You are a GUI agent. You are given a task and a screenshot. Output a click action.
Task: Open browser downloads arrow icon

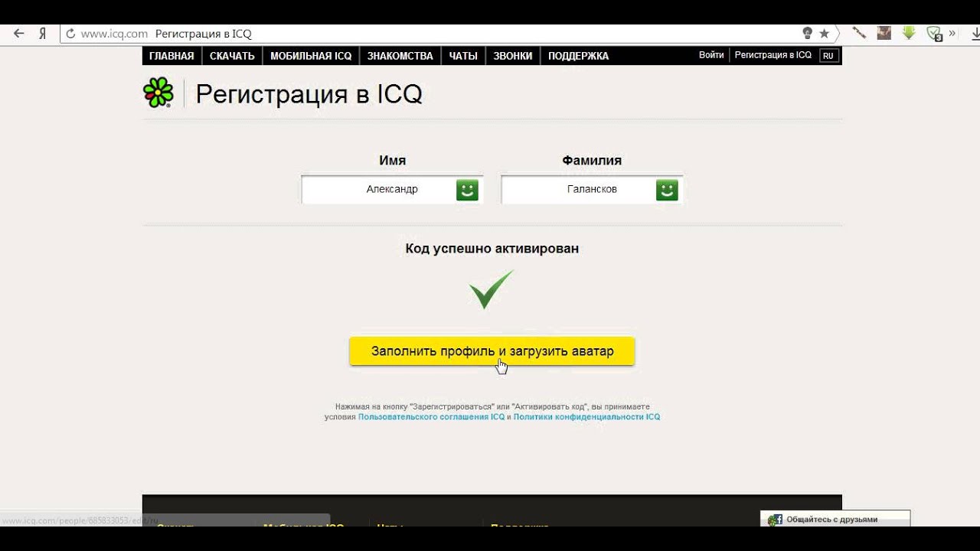pos(975,34)
